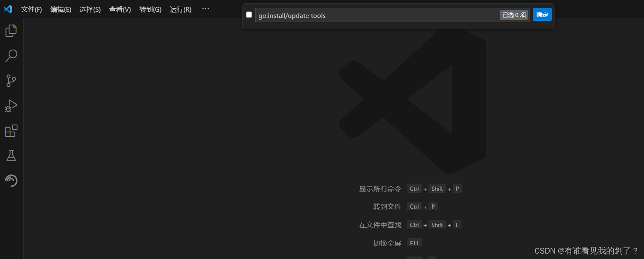
Task: Open the Extensions view icon
Action: (x=11, y=131)
